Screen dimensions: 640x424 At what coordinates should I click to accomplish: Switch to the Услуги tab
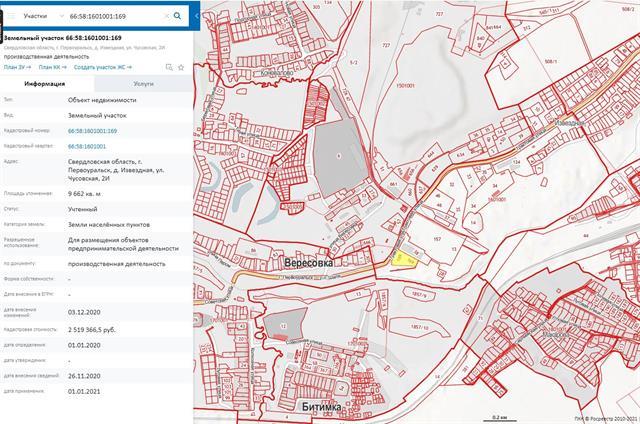(143, 85)
